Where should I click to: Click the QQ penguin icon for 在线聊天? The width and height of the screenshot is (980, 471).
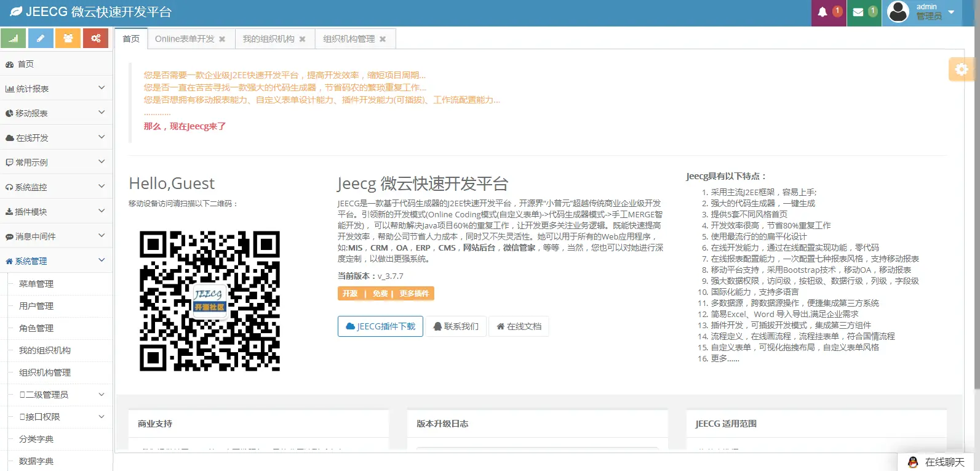913,462
